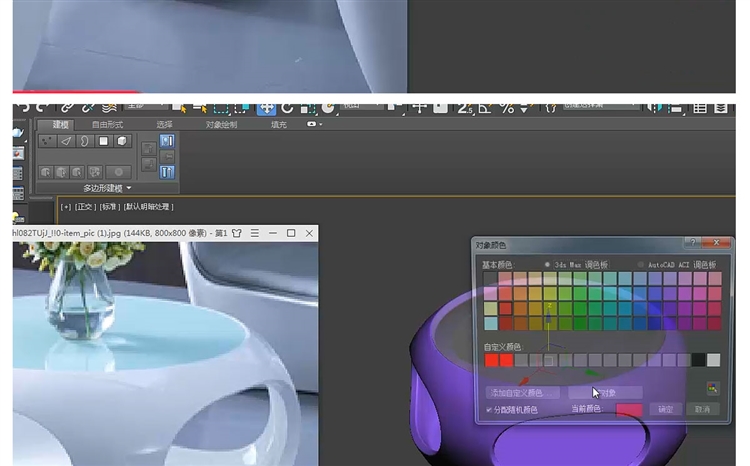
Task: Pick the black custom color swatch
Action: [698, 360]
